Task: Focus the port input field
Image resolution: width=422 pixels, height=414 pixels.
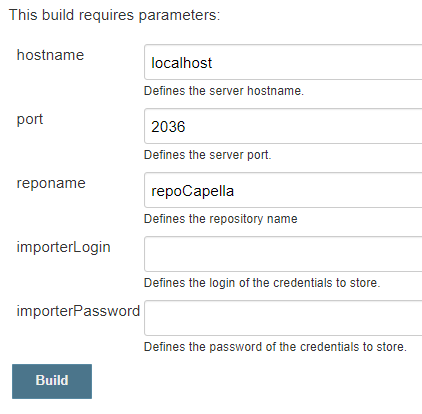Action: point(283,126)
